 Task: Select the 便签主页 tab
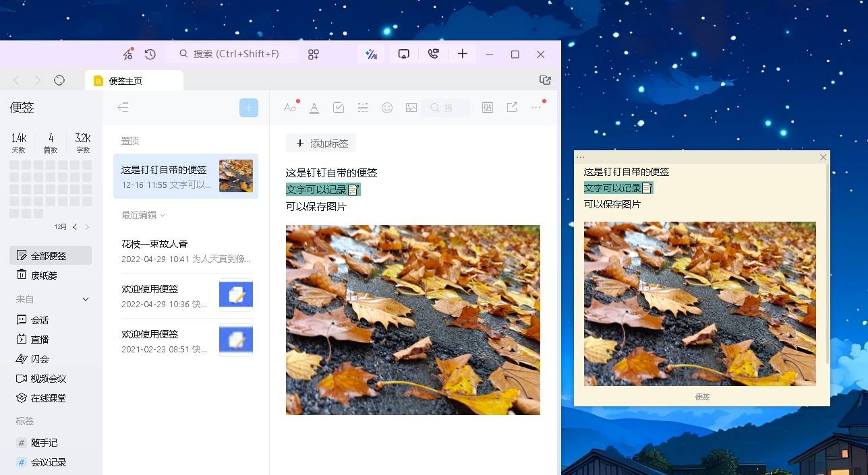pos(128,80)
